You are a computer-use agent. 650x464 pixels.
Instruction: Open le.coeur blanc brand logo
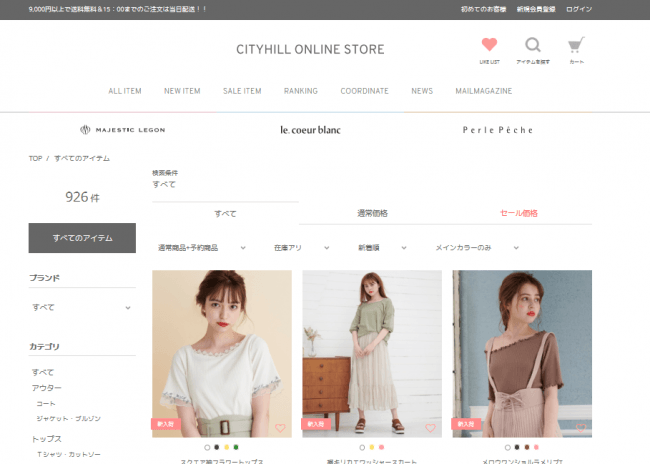[x=310, y=130]
